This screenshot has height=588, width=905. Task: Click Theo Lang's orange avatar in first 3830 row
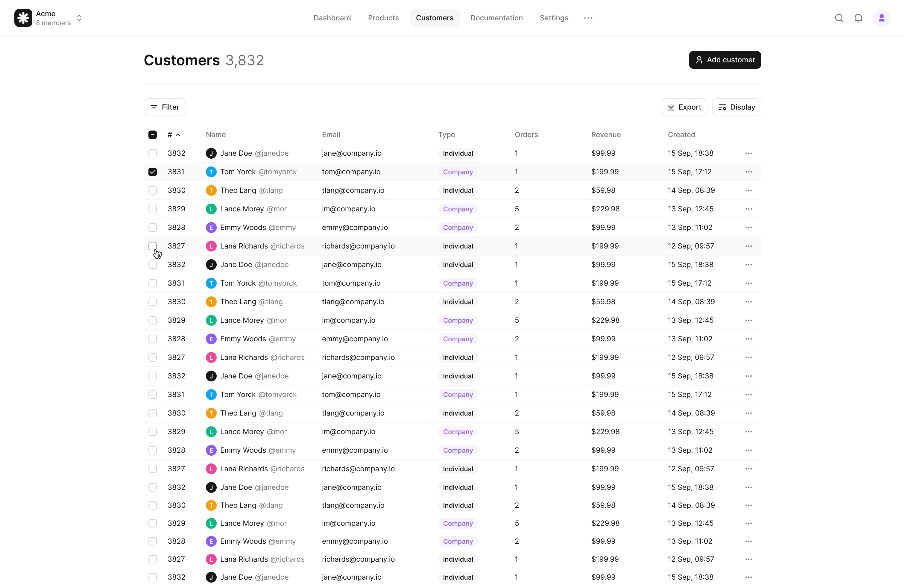coord(211,190)
